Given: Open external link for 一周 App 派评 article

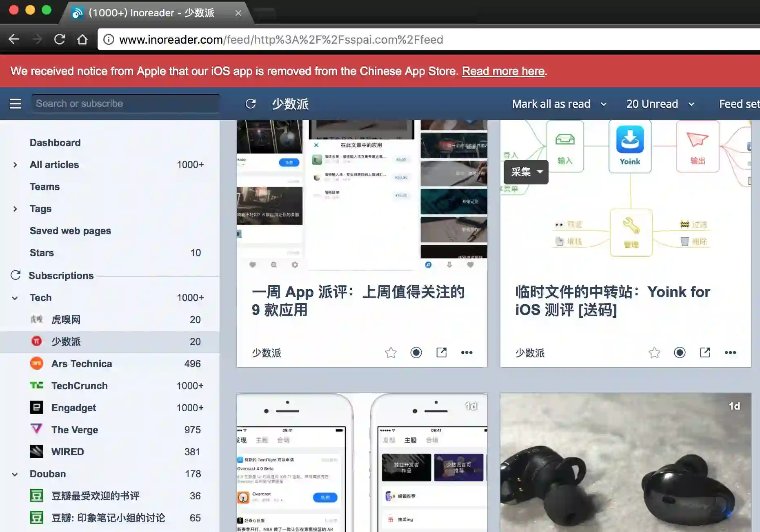Looking at the screenshot, I should (x=441, y=352).
